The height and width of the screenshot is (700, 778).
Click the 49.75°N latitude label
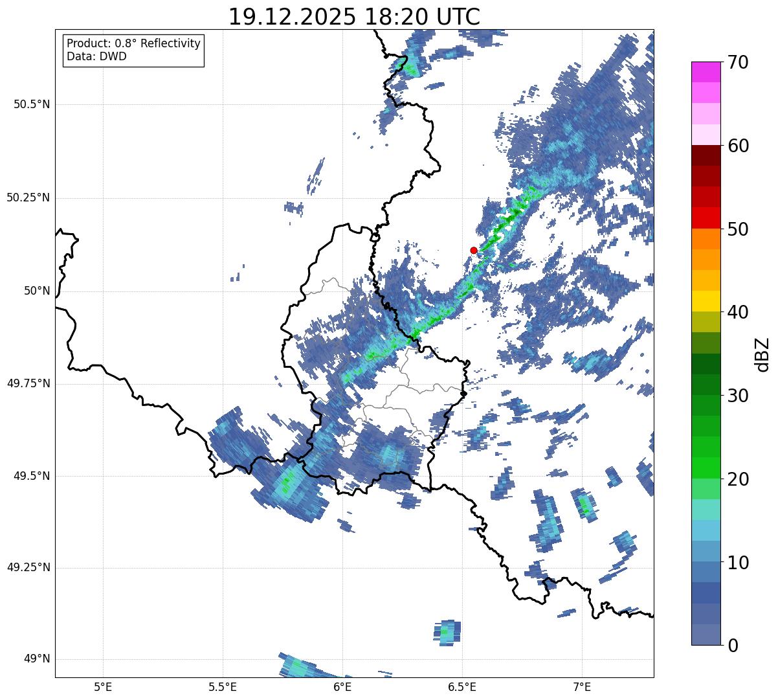28,383
